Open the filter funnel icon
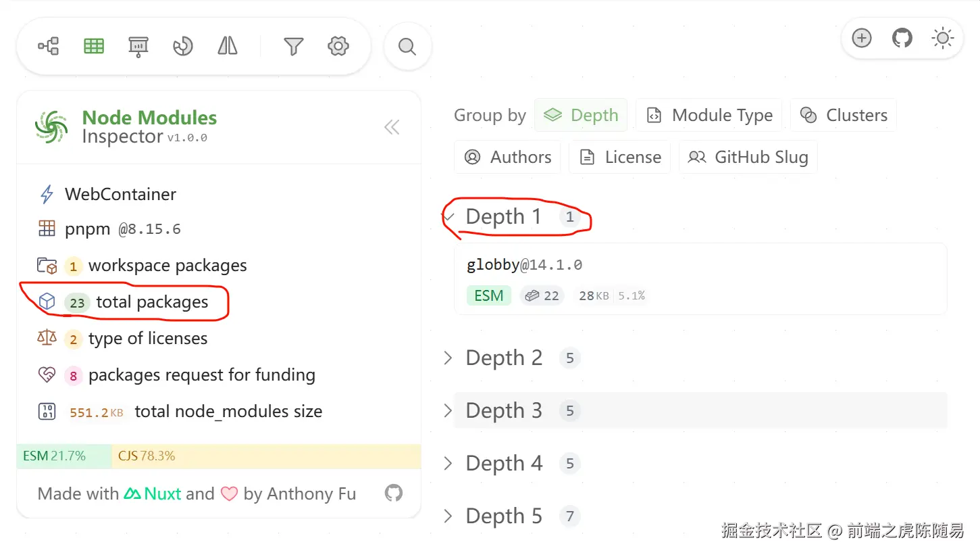Viewport: 980px width, 555px height. coord(293,46)
